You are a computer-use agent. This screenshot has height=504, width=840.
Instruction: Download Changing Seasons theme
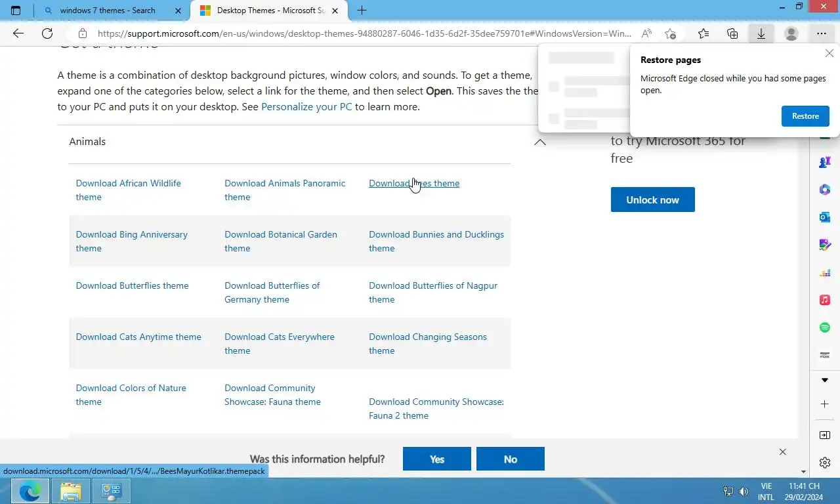point(428,343)
